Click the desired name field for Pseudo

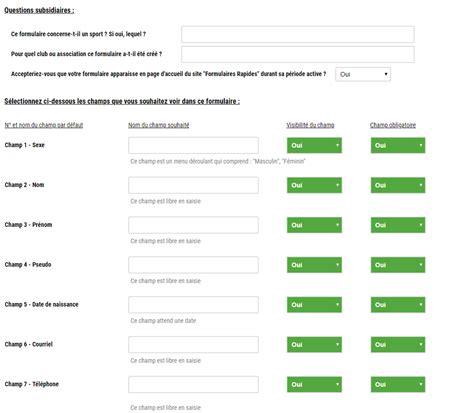point(193,265)
